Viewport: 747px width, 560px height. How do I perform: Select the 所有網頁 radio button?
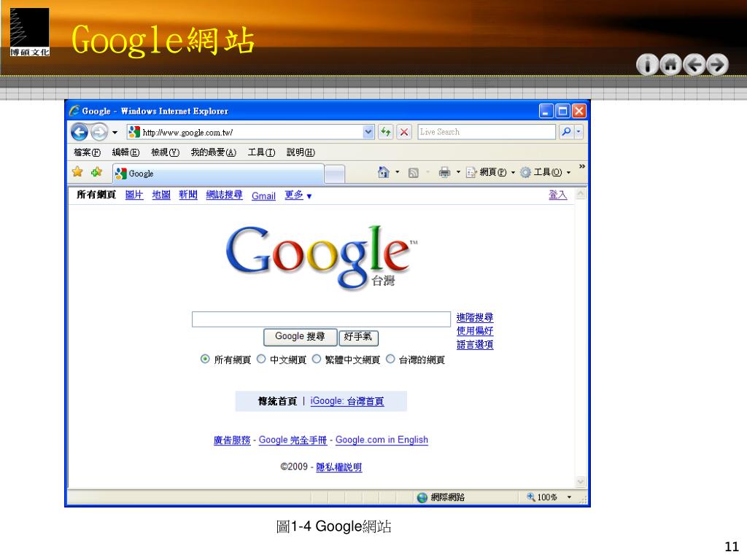[x=205, y=359]
